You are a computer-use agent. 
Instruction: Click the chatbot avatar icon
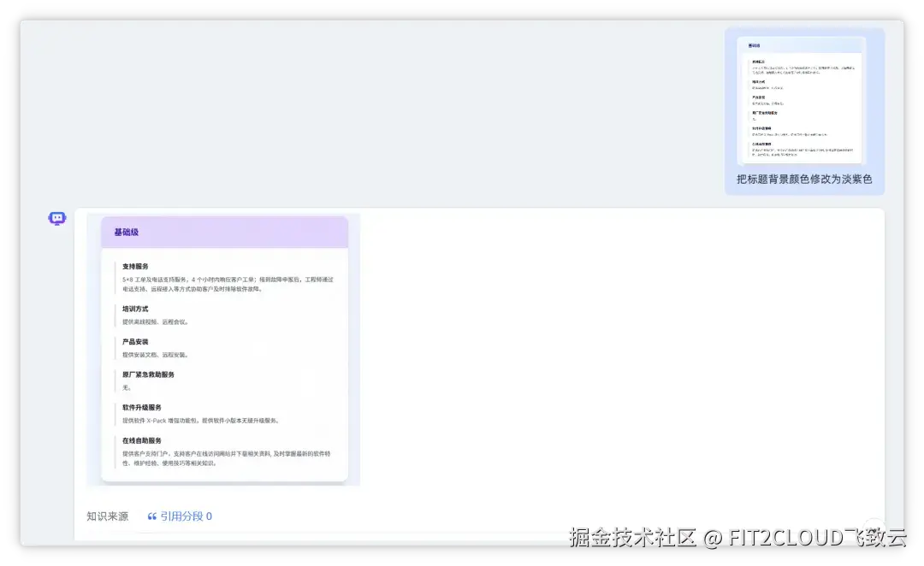[x=57, y=219]
